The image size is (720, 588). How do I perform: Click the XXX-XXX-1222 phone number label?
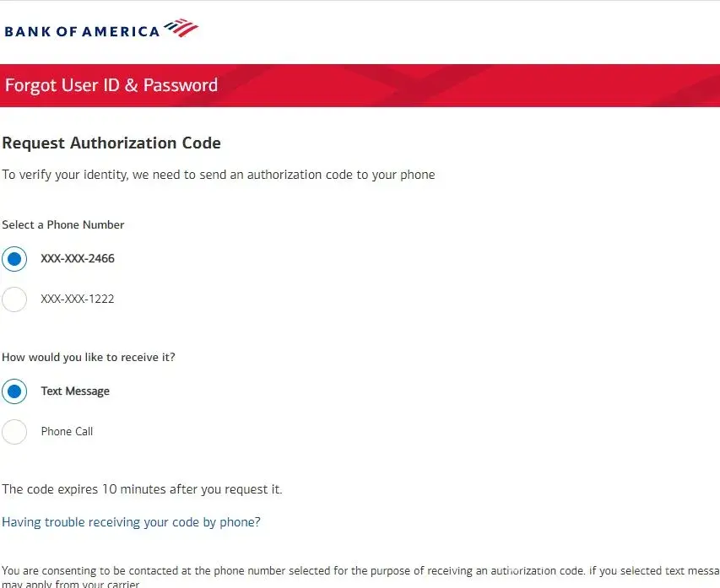tap(78, 299)
